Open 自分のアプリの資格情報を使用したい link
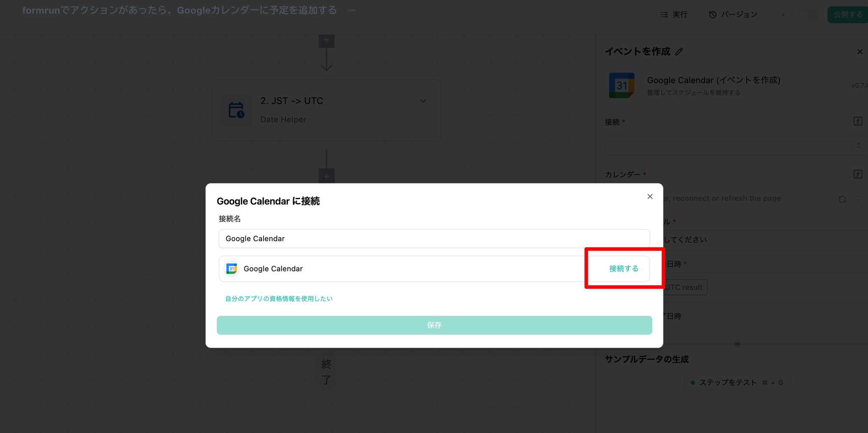 point(279,299)
